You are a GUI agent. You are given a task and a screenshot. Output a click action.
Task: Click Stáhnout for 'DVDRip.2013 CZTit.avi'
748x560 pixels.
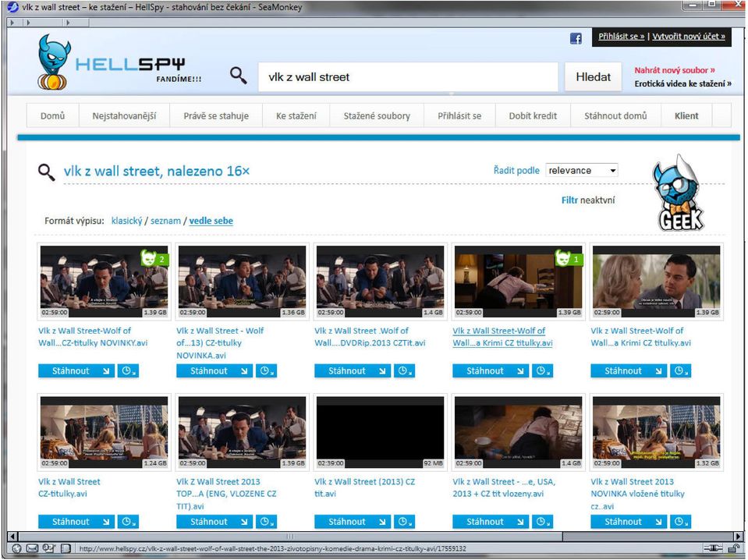tap(353, 370)
